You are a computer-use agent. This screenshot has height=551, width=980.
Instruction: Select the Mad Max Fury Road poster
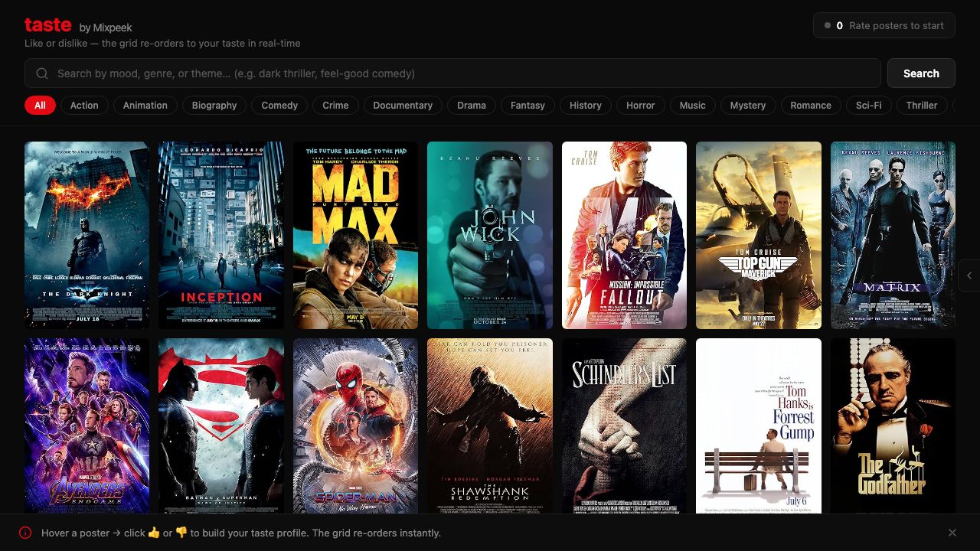356,235
